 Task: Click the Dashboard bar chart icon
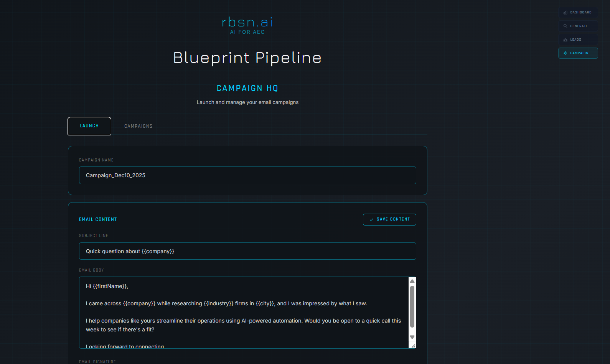click(x=565, y=13)
